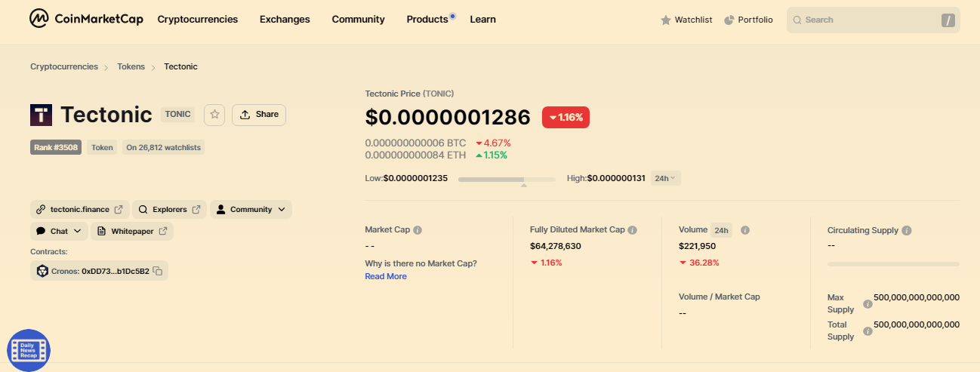
Task: Click the Portfolio pie chart icon
Action: [x=729, y=20]
